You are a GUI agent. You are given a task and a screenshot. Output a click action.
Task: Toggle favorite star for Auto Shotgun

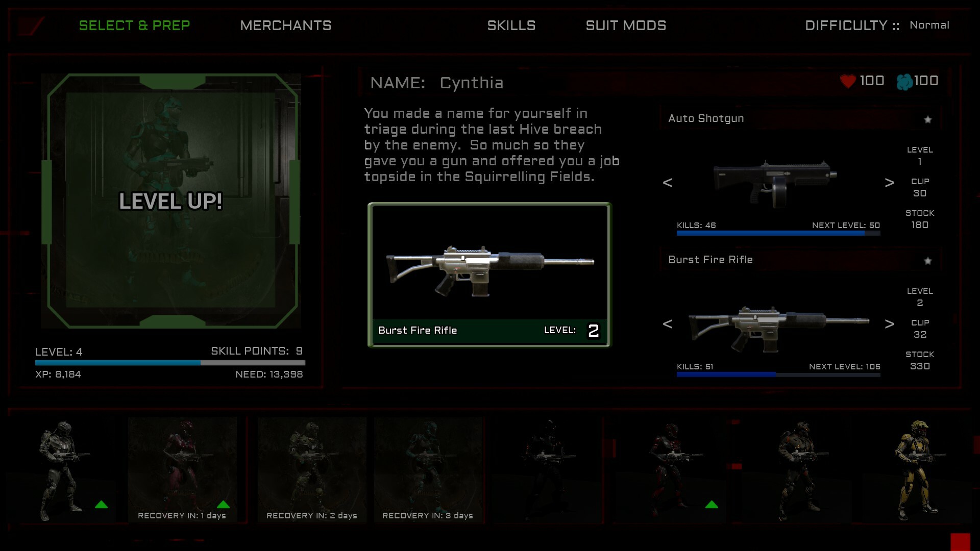tap(928, 119)
